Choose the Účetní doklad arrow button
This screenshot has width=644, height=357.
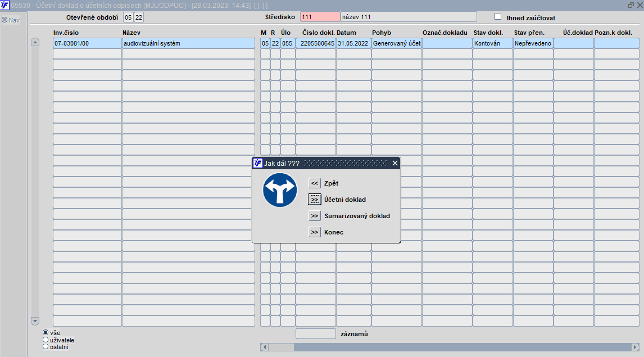click(x=315, y=200)
